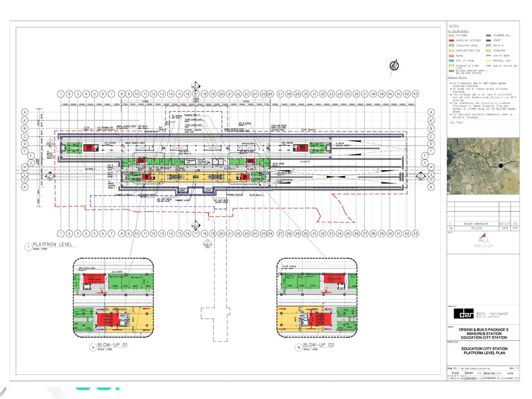The height and width of the screenshot is (399, 532).
Task: Click the light green Landscape legend swatch
Action: click(489, 51)
